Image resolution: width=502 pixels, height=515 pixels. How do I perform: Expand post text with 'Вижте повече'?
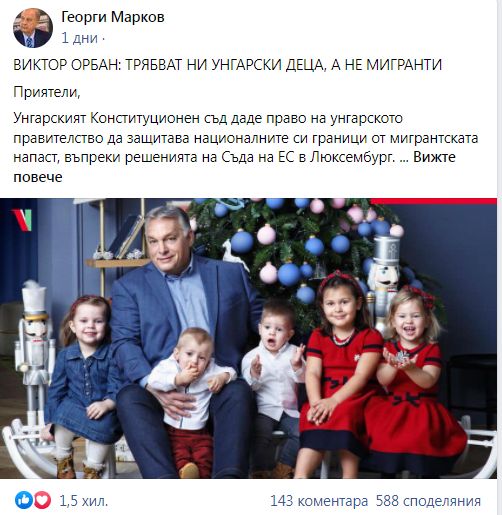click(234, 167)
